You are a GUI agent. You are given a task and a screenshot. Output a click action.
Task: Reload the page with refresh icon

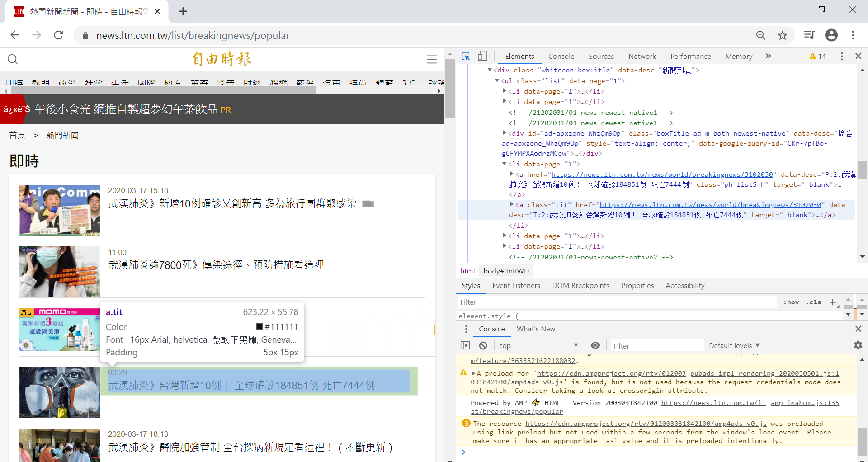58,35
